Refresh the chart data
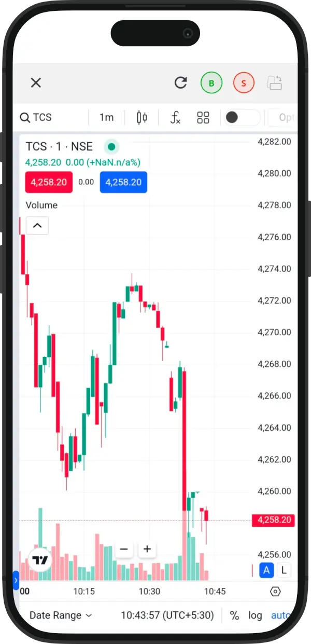 [180, 83]
